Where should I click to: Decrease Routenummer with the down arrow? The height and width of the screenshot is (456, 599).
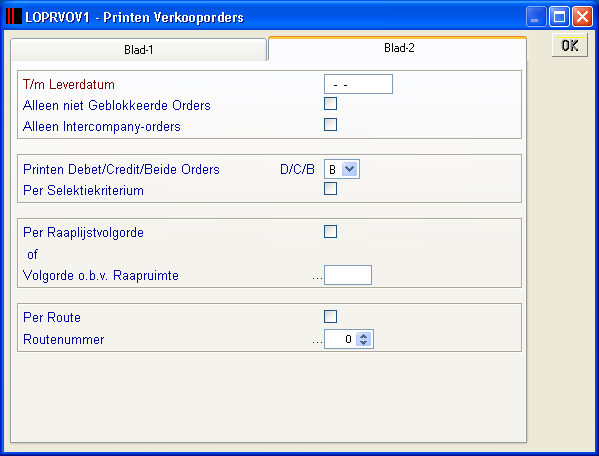tap(364, 343)
